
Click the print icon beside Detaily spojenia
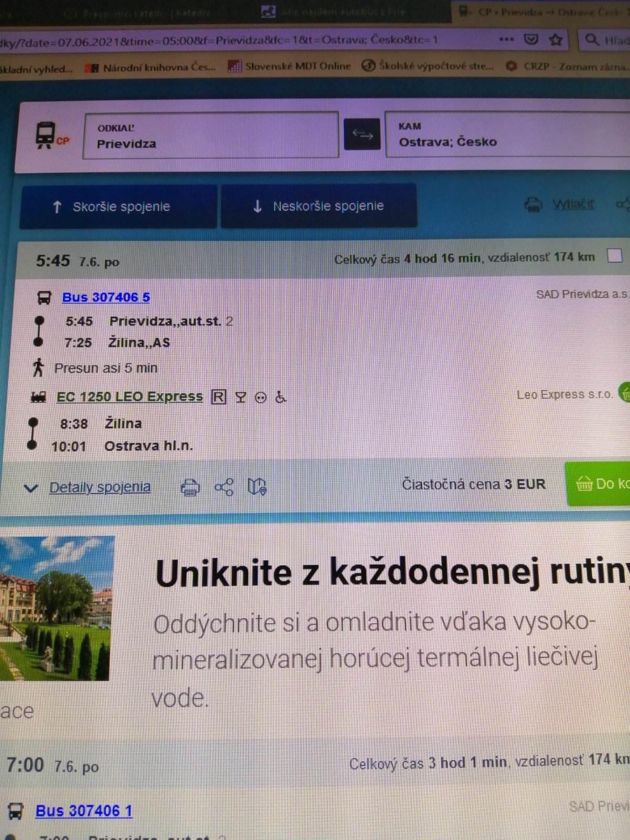(x=190, y=487)
